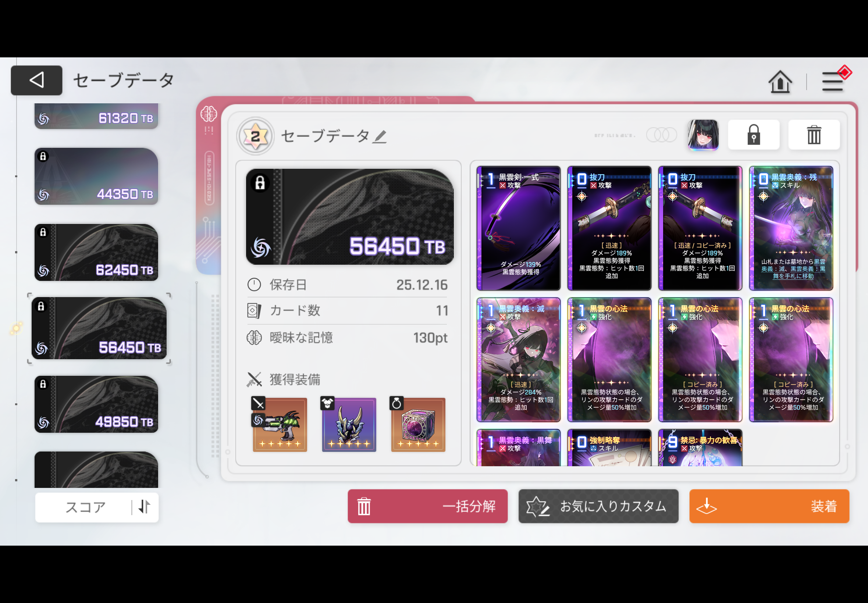
Task: Open お気に入りカスタム favorites custom
Action: point(598,506)
